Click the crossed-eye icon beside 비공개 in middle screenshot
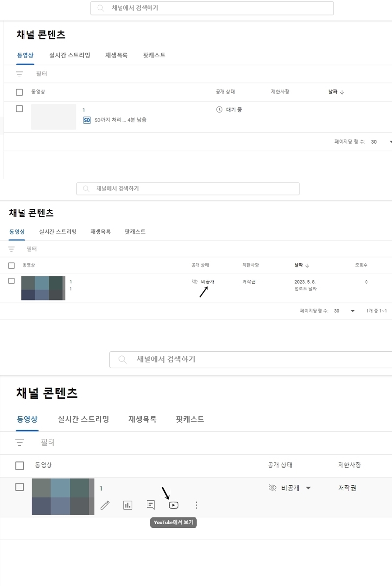This screenshot has height=586, width=392. click(195, 281)
